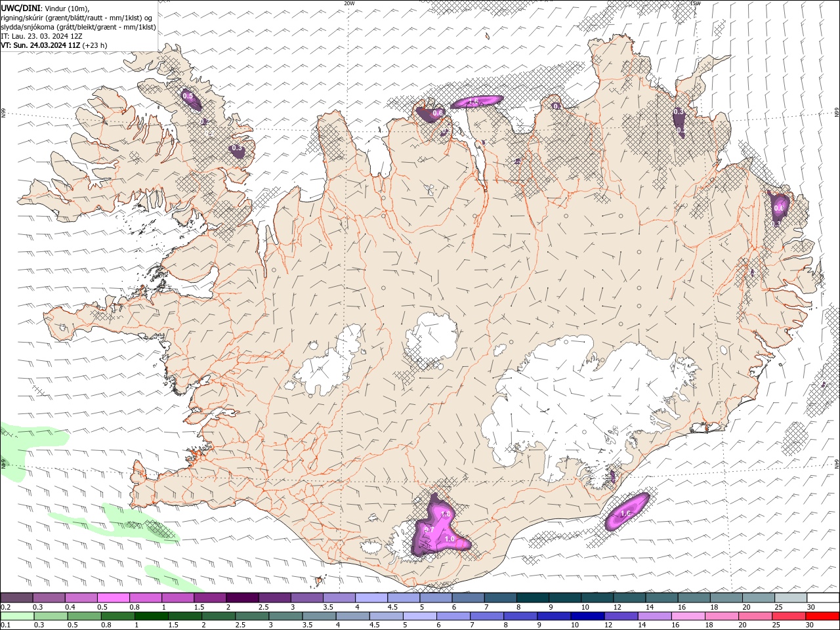Viewport: 840px width, 630px height.
Task: Pick the grey-purple snow swatch labeled 0.2
Action: tap(16, 598)
